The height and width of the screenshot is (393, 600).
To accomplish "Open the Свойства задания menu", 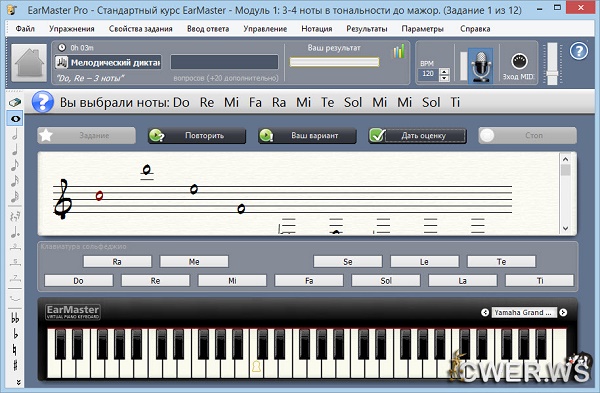I will [140, 29].
